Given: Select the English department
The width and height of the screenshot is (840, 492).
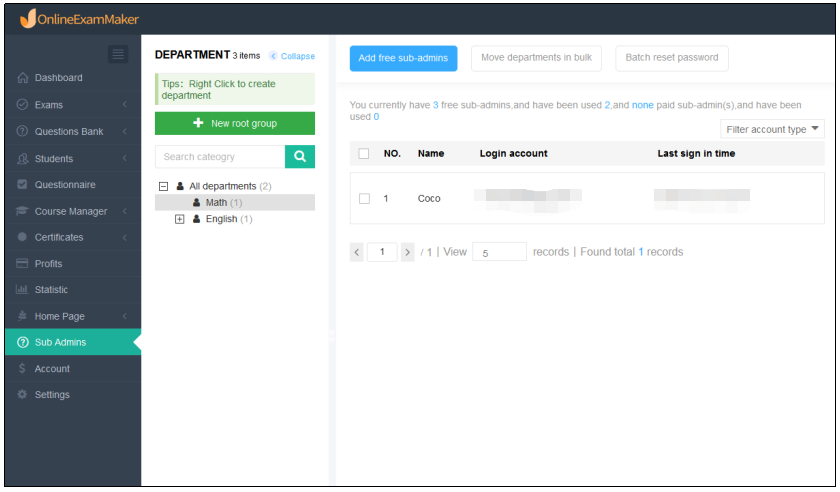Looking at the screenshot, I should tap(228, 219).
